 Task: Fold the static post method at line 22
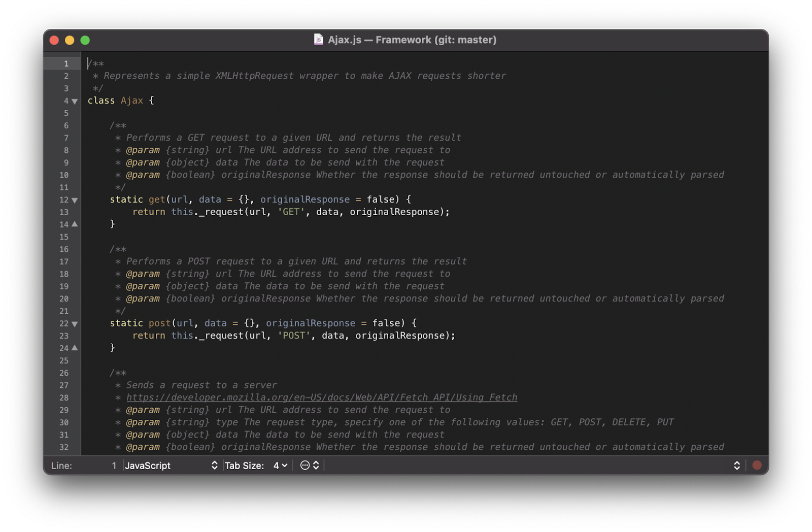point(75,324)
